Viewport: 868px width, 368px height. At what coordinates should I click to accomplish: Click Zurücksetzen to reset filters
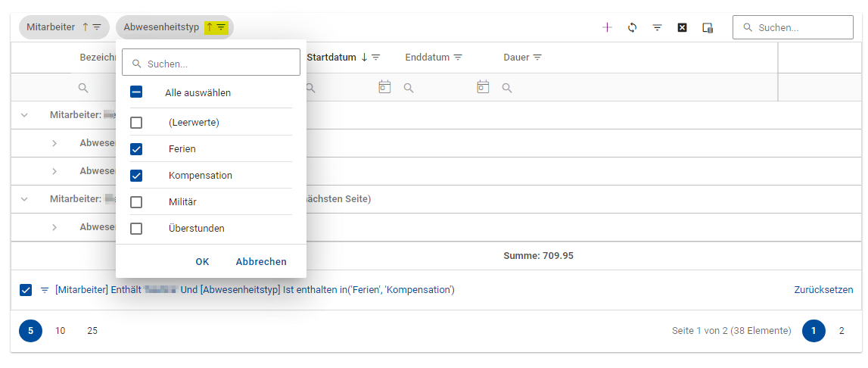click(x=823, y=290)
